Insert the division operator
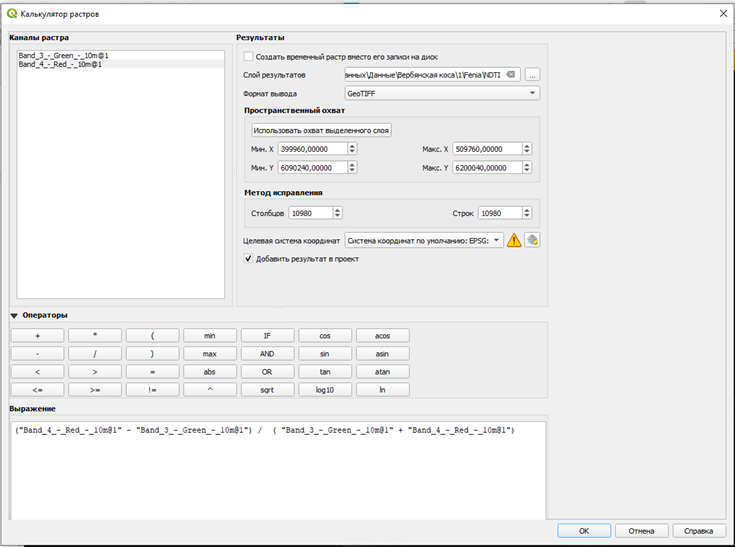This screenshot has height=547, width=735. pos(95,354)
